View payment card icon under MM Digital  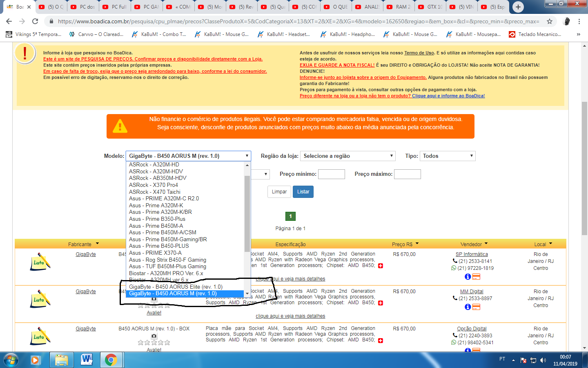[x=476, y=307]
